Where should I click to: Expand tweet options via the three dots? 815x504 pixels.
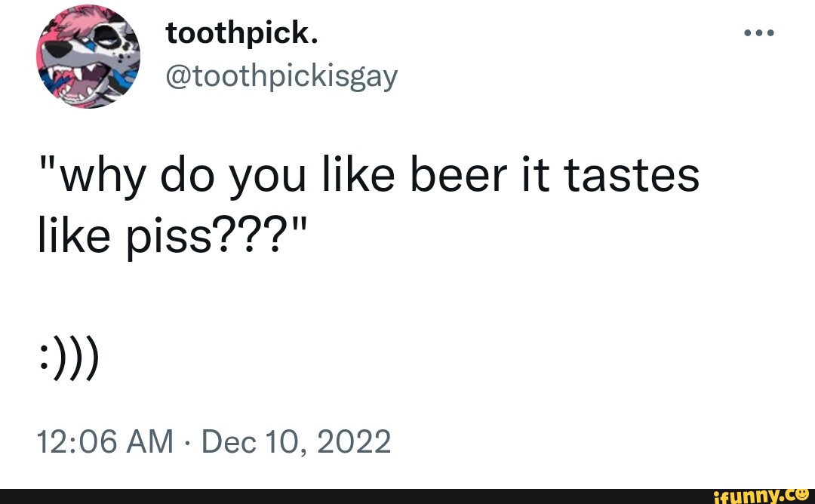pos(758,32)
